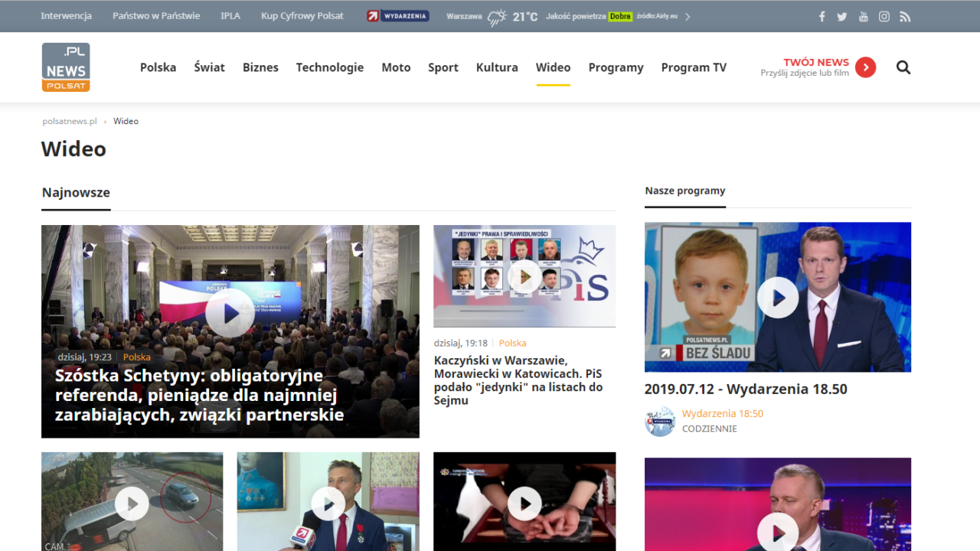980x551 pixels.
Task: Click the polsatnews.pl breadcrumb link
Action: [70, 121]
